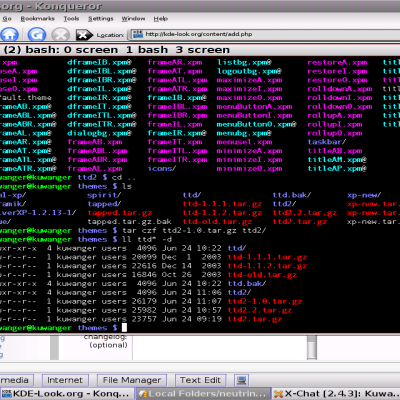The height and width of the screenshot is (400, 400).
Task: Open the Settings menu
Action: [x=101, y=19]
